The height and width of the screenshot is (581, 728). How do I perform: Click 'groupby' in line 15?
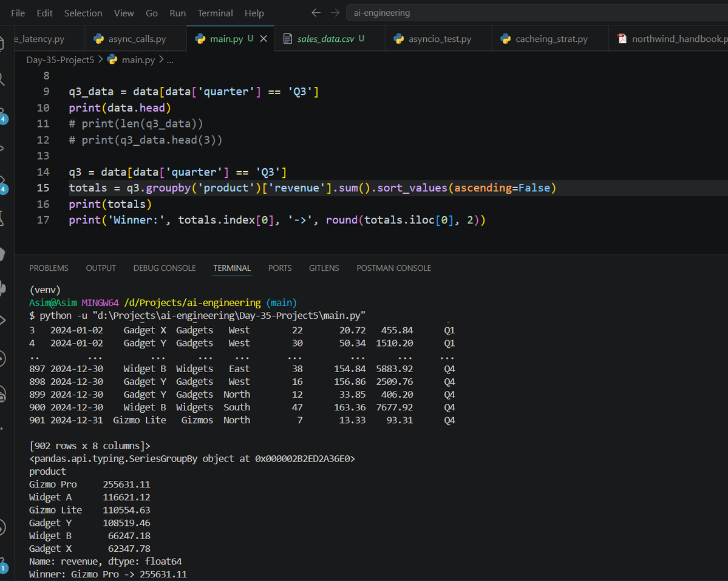click(x=169, y=188)
